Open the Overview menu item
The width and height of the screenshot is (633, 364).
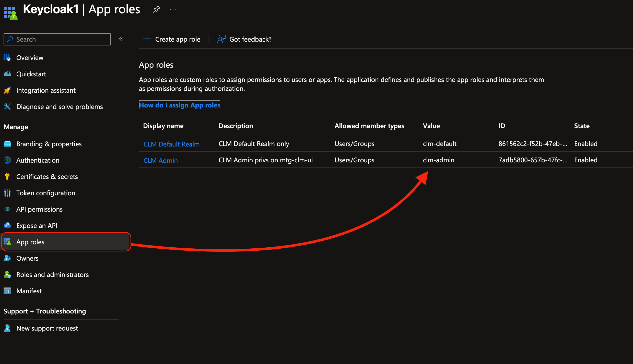[30, 58]
